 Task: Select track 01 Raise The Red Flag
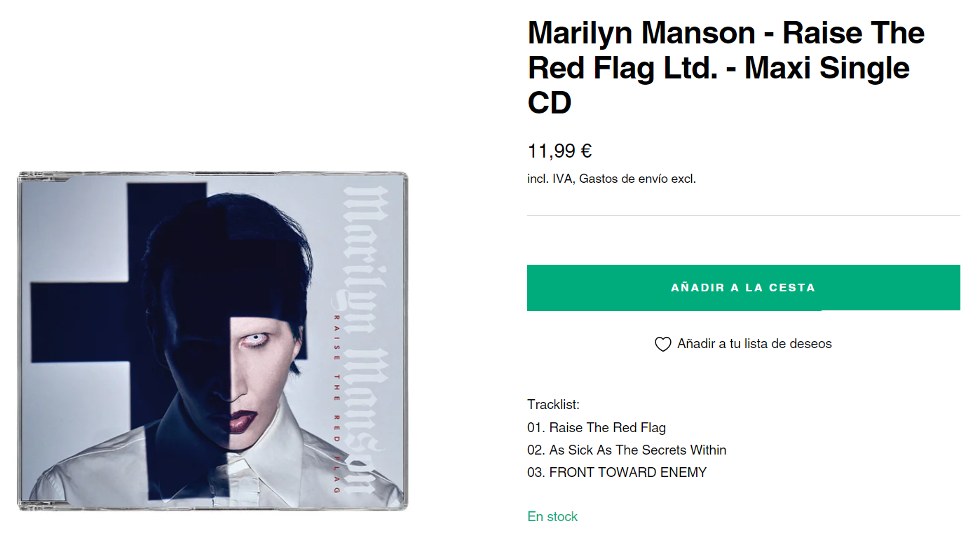[597, 427]
